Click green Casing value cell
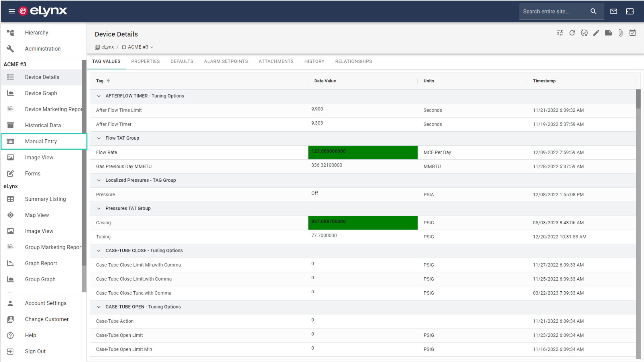The height and width of the screenshot is (362, 644). coord(363,223)
